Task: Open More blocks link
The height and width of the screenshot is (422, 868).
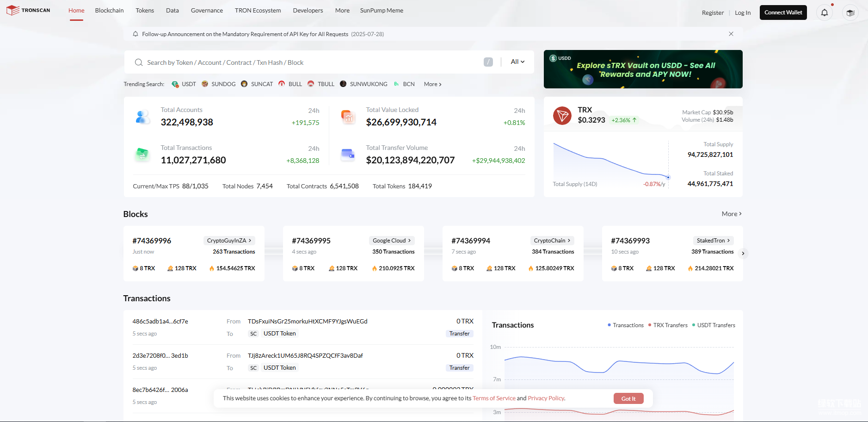Action: 732,214
